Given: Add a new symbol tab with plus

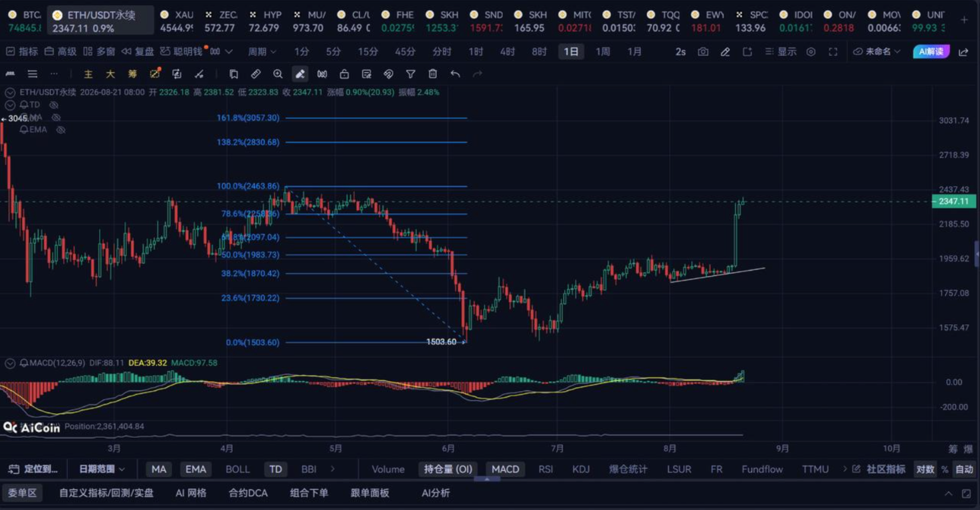Looking at the screenshot, I should click(964, 20).
